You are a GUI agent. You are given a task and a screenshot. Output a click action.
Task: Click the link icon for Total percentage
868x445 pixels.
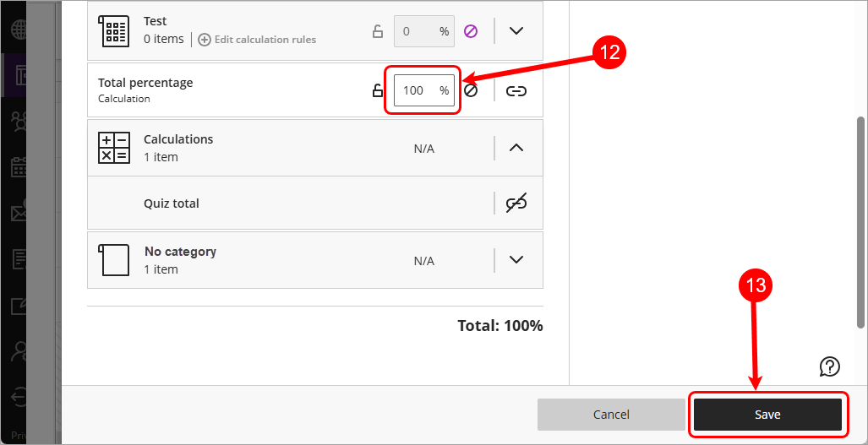[516, 90]
